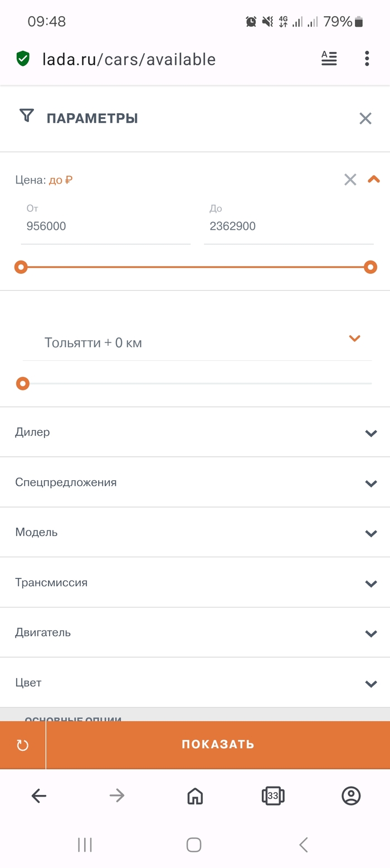The height and width of the screenshot is (868, 390).
Task: Click the lada.ru/cars/available address bar
Action: click(129, 59)
